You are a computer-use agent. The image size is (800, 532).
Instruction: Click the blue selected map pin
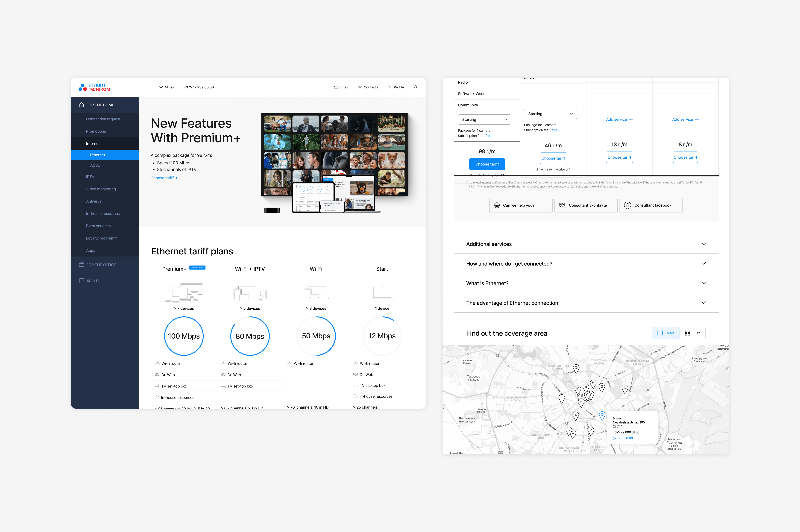[x=602, y=416]
